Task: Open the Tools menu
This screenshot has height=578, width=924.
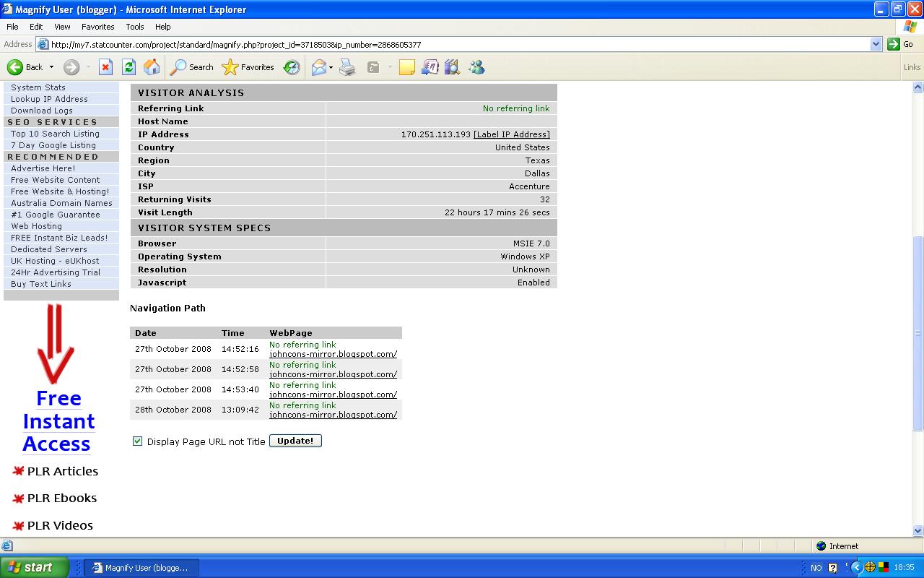Action: 135,27
